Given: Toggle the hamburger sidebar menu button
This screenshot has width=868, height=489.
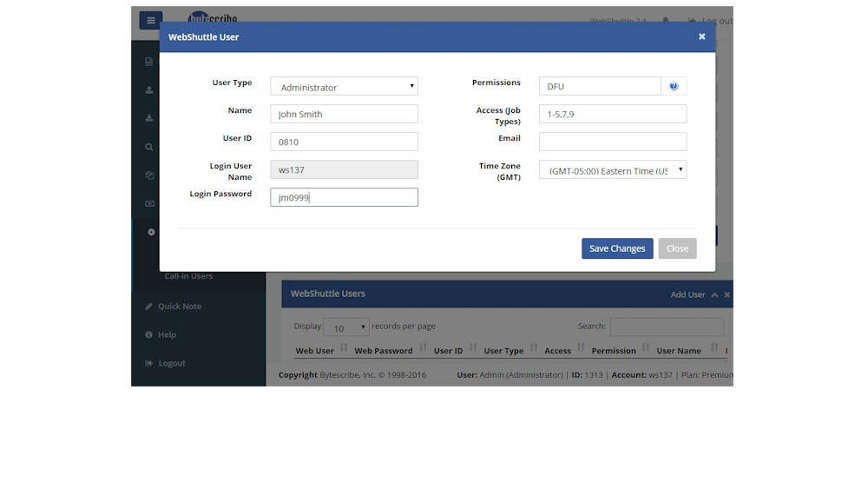Looking at the screenshot, I should [150, 21].
